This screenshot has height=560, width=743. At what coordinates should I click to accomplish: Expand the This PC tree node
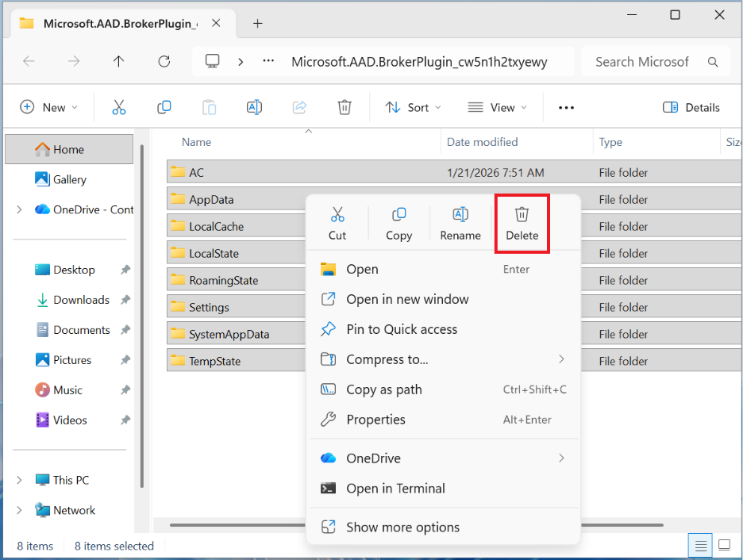point(19,480)
